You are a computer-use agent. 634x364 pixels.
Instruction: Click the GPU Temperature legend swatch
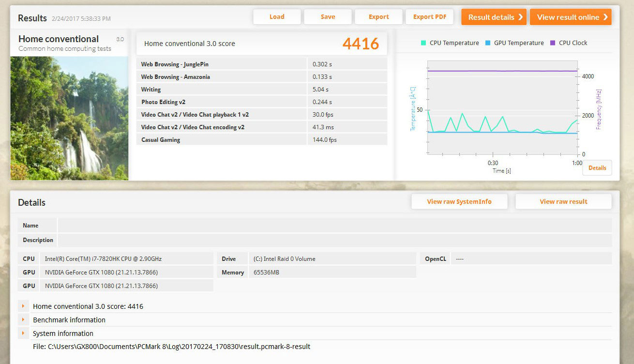click(488, 43)
